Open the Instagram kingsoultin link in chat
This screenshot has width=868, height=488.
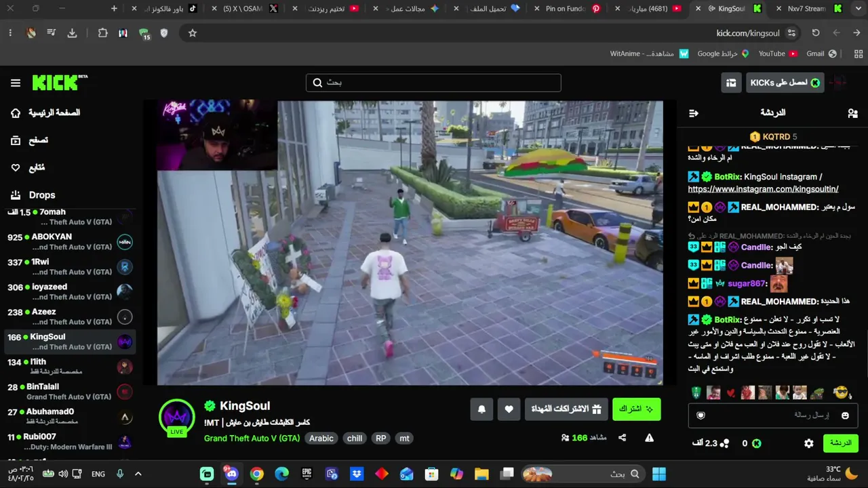(x=763, y=189)
